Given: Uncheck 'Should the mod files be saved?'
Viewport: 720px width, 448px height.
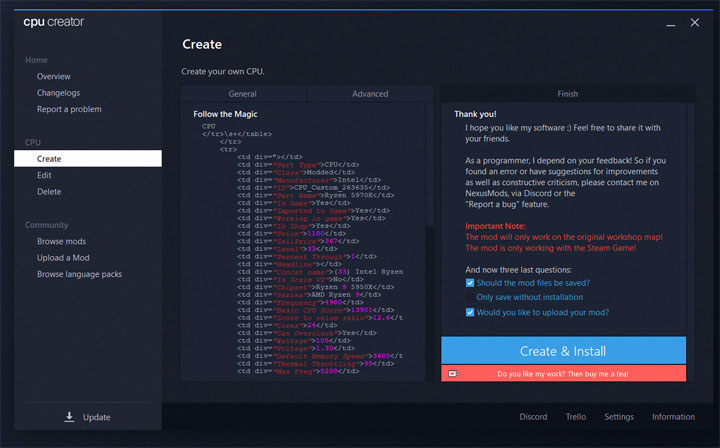Looking at the screenshot, I should [471, 283].
